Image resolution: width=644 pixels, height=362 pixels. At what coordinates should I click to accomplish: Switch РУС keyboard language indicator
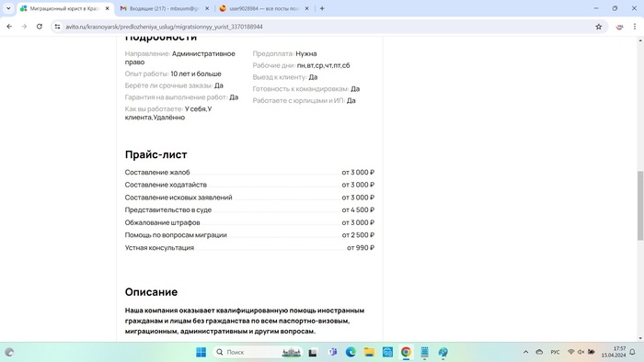tap(555, 352)
